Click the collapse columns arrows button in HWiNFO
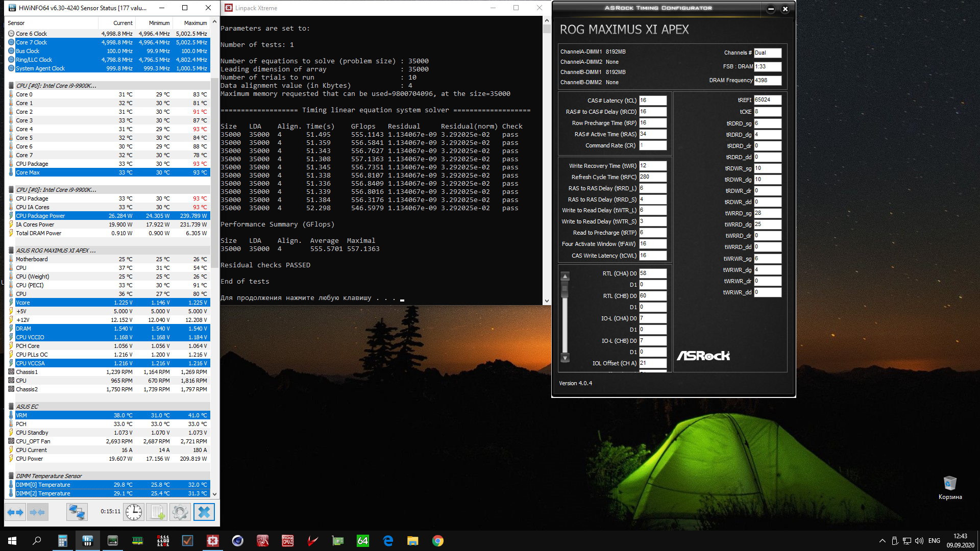 pos(37,512)
